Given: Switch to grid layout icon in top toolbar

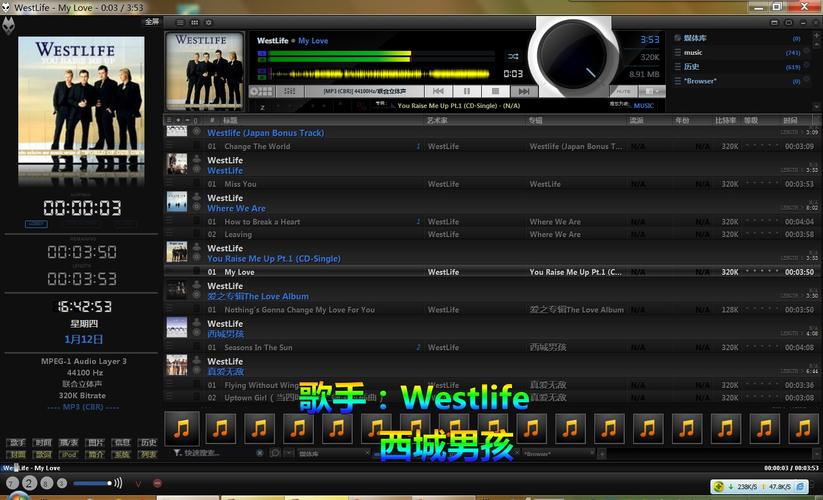Looking at the screenshot, I should [194, 23].
